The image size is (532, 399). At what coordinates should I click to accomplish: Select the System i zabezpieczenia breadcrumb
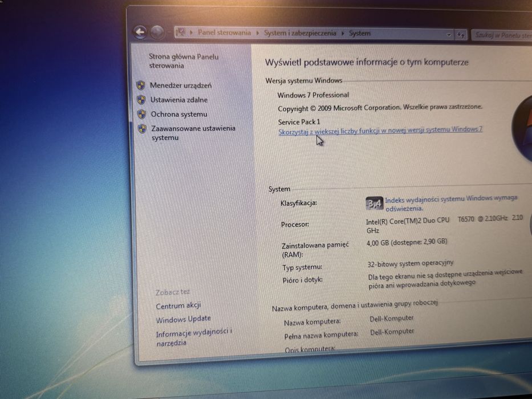coord(300,33)
